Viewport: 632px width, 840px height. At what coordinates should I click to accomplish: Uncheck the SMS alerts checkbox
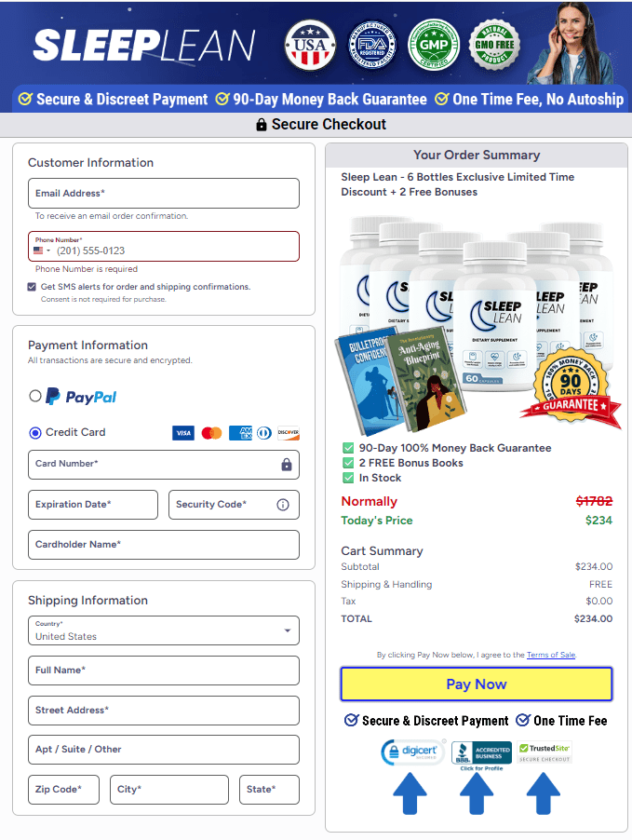[x=32, y=287]
